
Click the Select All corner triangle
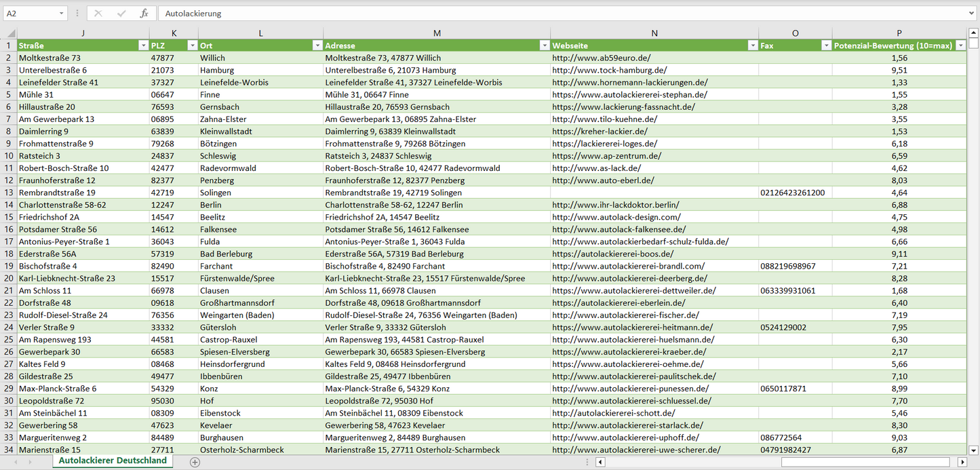point(10,33)
